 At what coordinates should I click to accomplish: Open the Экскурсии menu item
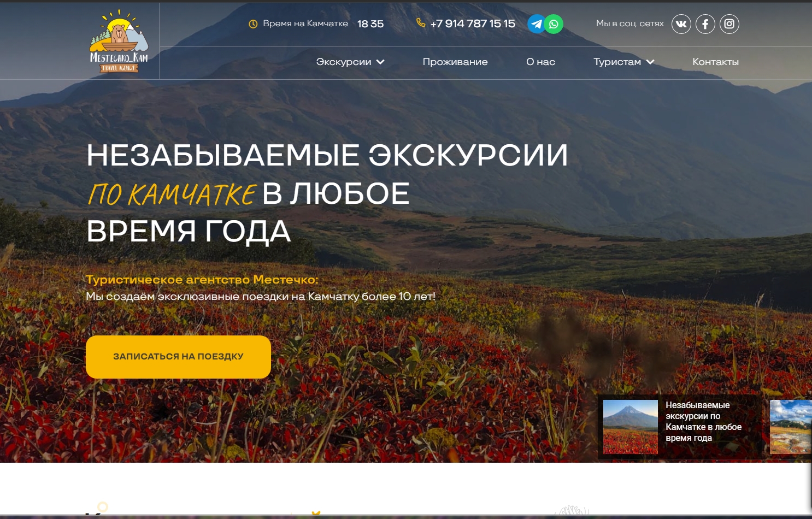344,62
